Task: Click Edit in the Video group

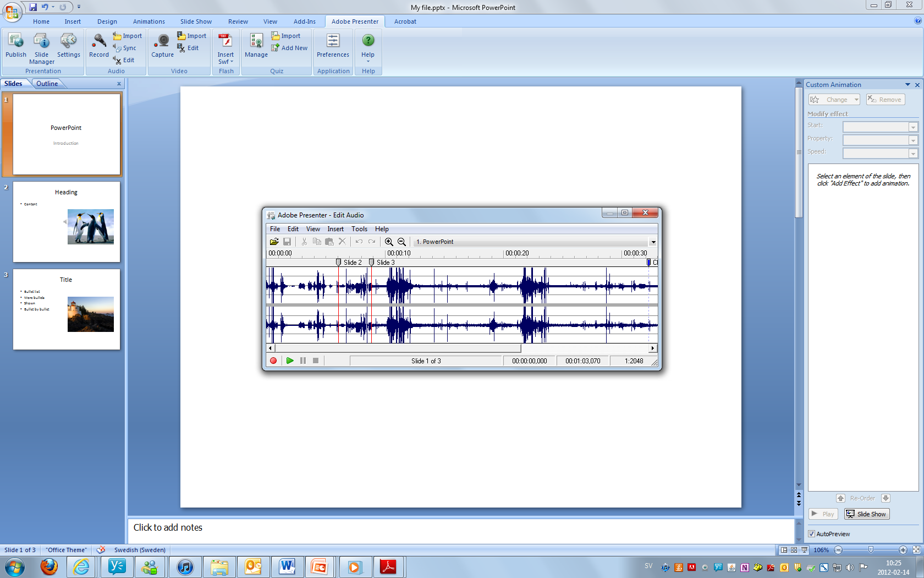Action: 188,48
